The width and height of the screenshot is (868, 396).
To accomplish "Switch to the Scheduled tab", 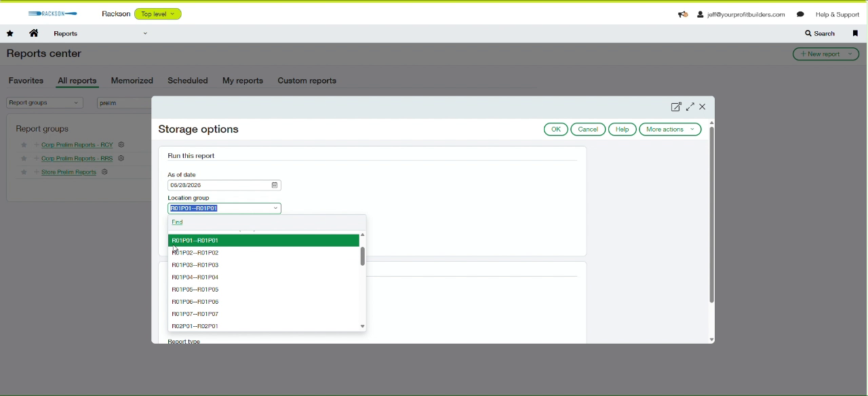I will coord(188,81).
